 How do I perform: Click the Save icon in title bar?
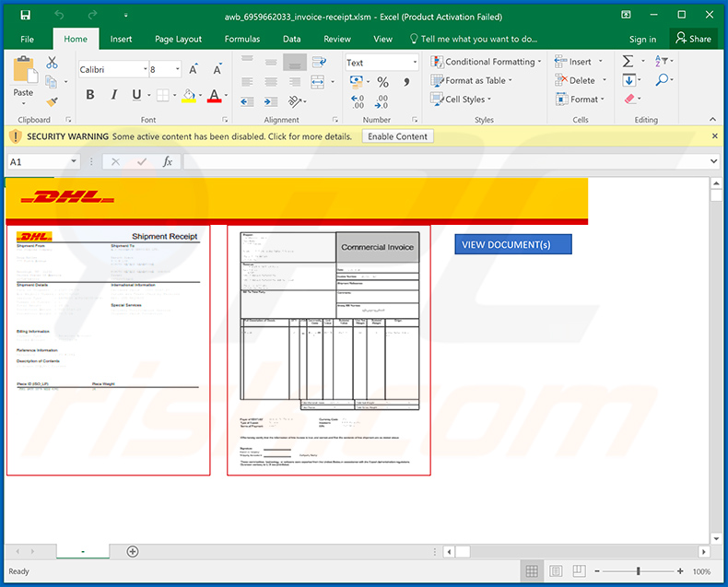(26, 16)
